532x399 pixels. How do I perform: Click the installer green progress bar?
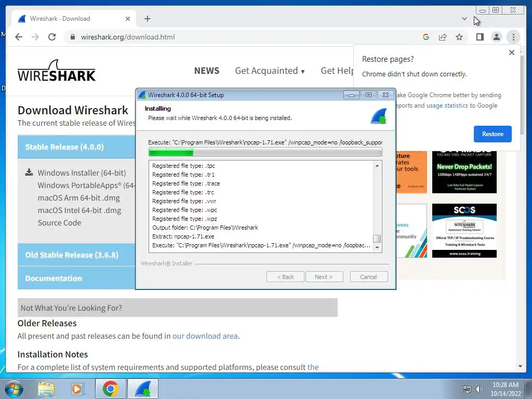tap(265, 152)
